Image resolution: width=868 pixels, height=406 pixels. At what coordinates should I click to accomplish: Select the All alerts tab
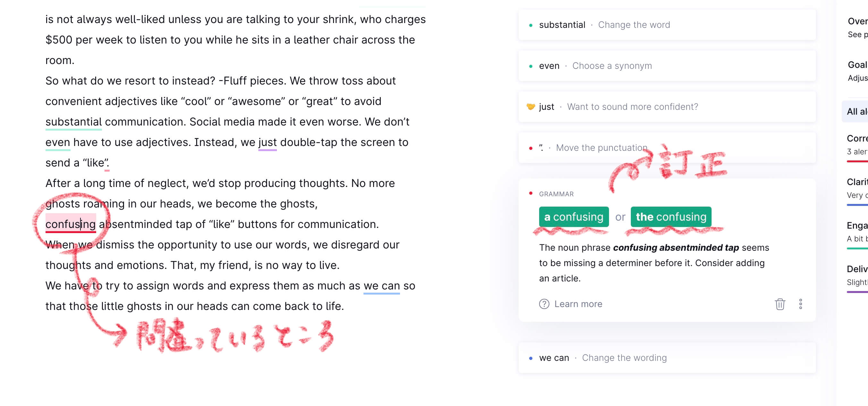pos(856,111)
